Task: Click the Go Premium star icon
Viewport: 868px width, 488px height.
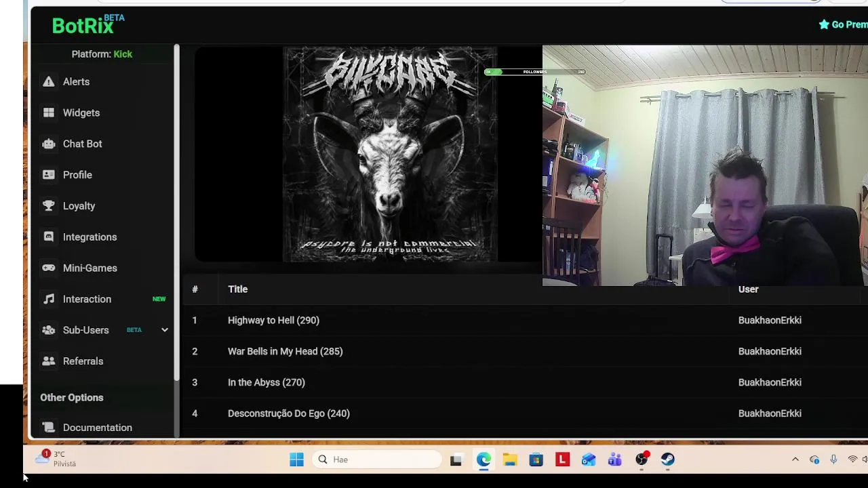Action: point(824,24)
